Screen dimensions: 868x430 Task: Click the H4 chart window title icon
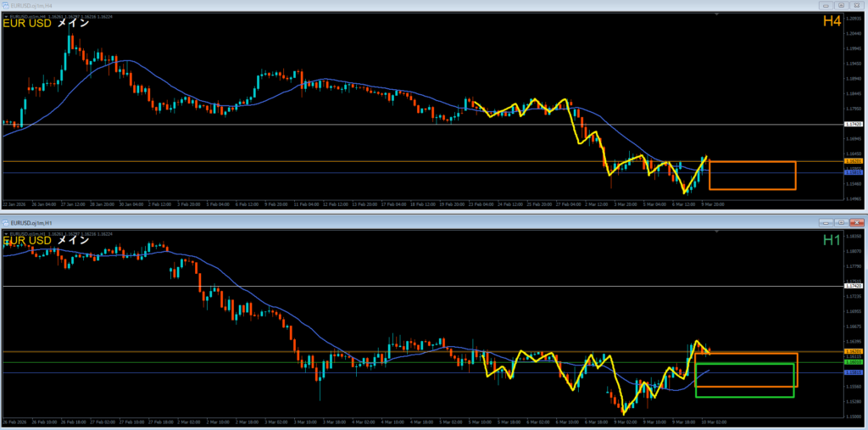(5, 7)
